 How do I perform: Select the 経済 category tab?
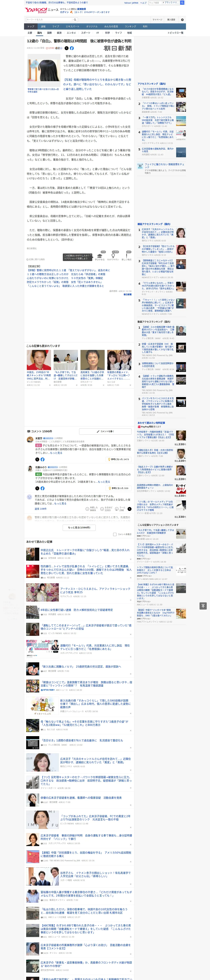click(59, 33)
